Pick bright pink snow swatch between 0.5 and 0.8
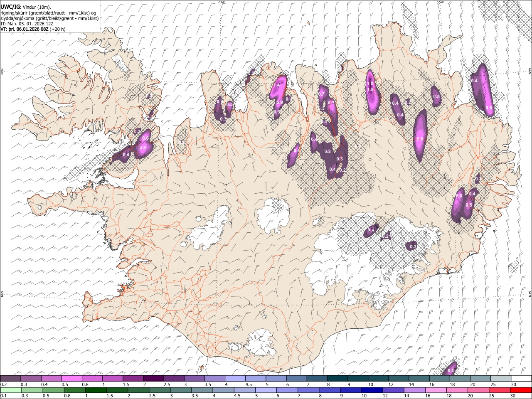Screen dimensions: 532x399 point(71,379)
